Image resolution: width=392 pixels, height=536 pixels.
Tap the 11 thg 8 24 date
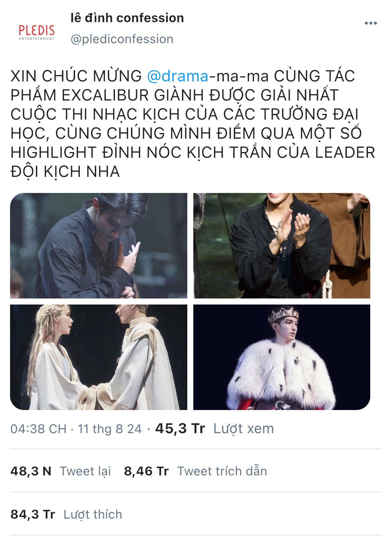tap(110, 429)
